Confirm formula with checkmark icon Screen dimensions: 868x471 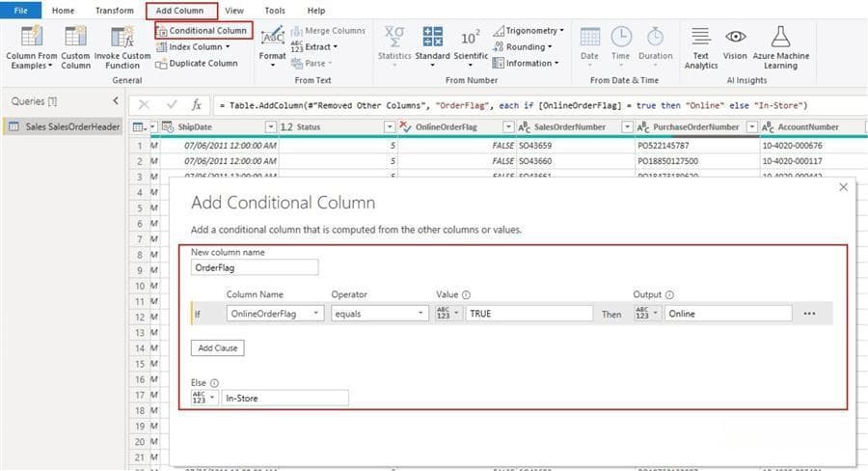click(172, 105)
